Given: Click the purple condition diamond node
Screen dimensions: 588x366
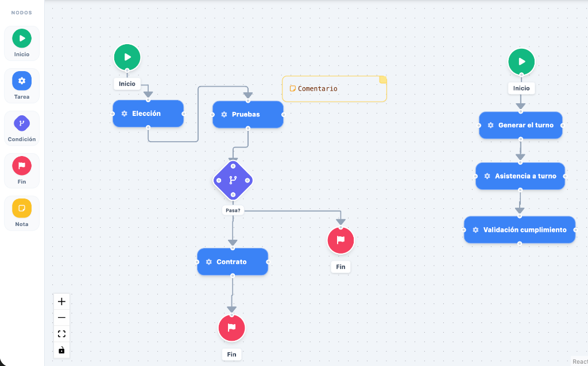Looking at the screenshot, I should [x=233, y=180].
